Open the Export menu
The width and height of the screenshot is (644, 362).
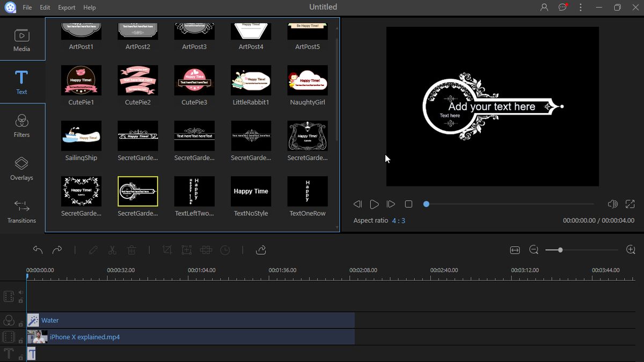(67, 8)
